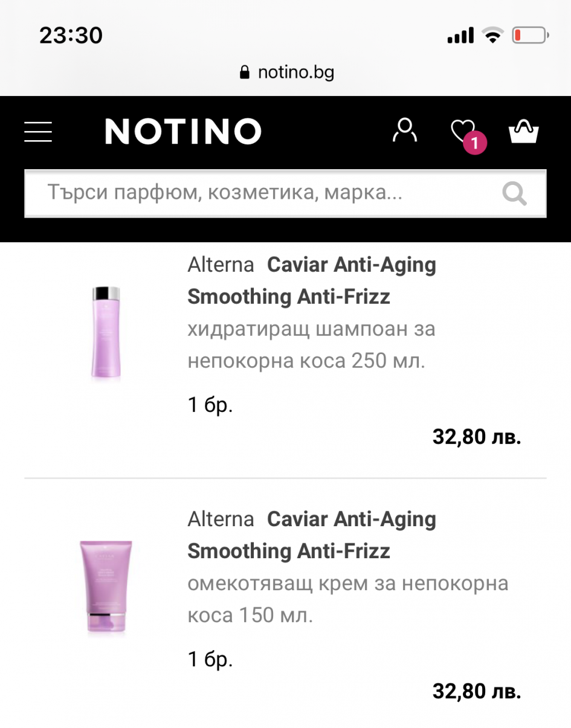Open the first Caviar Anti-Aging product title

[x=311, y=281]
